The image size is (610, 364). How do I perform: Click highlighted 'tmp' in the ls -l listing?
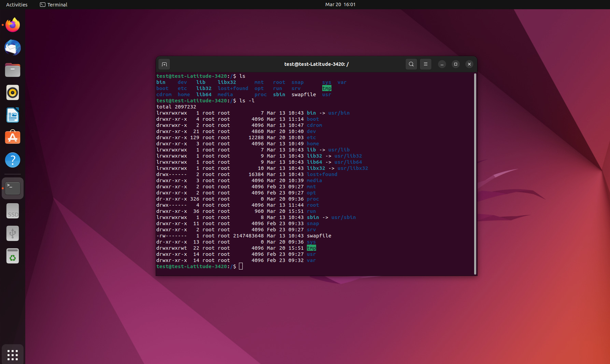pos(311,248)
